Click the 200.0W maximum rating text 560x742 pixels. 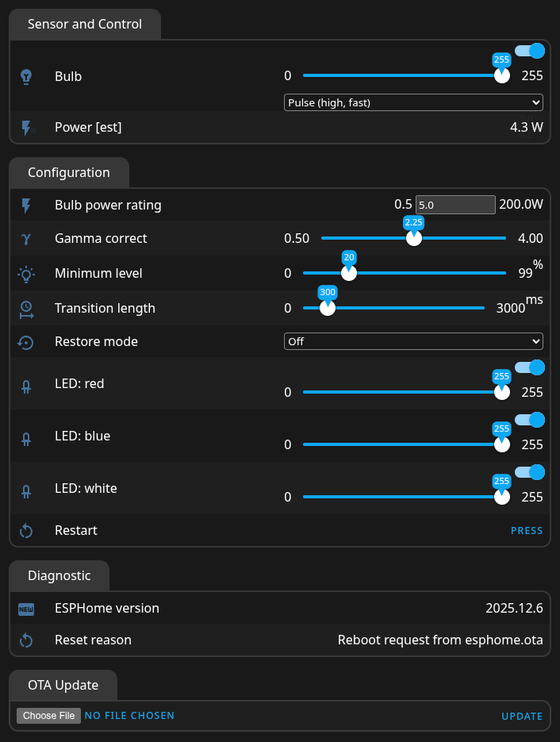(521, 205)
